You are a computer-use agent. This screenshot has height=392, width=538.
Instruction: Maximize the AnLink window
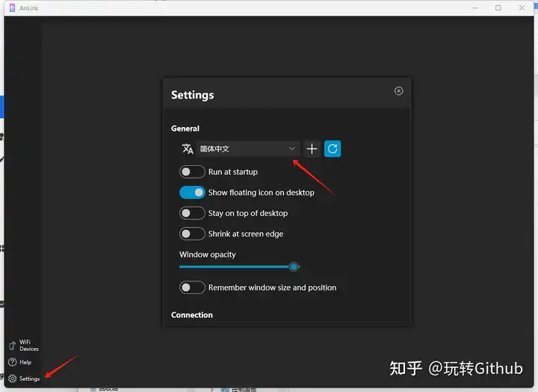pyautogui.click(x=498, y=7)
